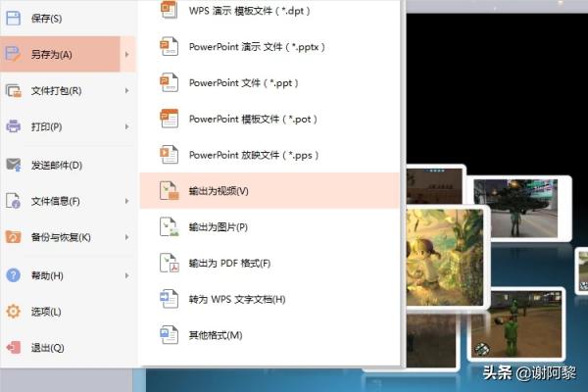This screenshot has width=588, height=392.
Task: Click the convert to WPS Writer document icon
Action: (170, 299)
